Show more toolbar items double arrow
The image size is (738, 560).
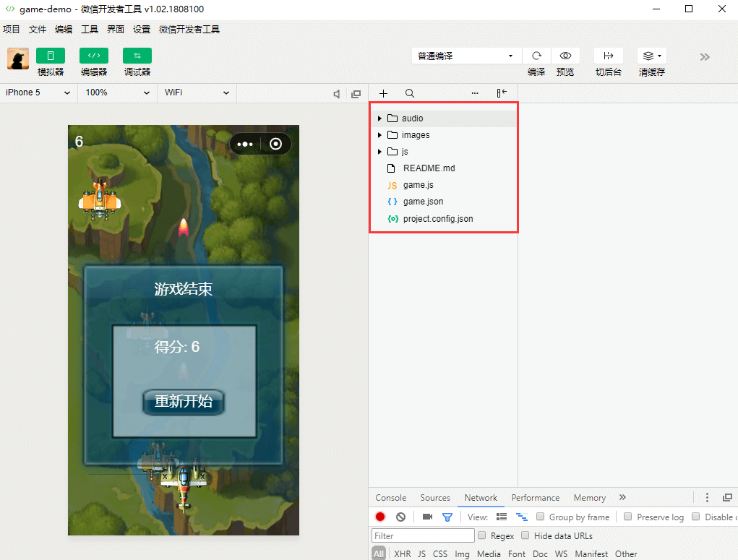(x=705, y=57)
